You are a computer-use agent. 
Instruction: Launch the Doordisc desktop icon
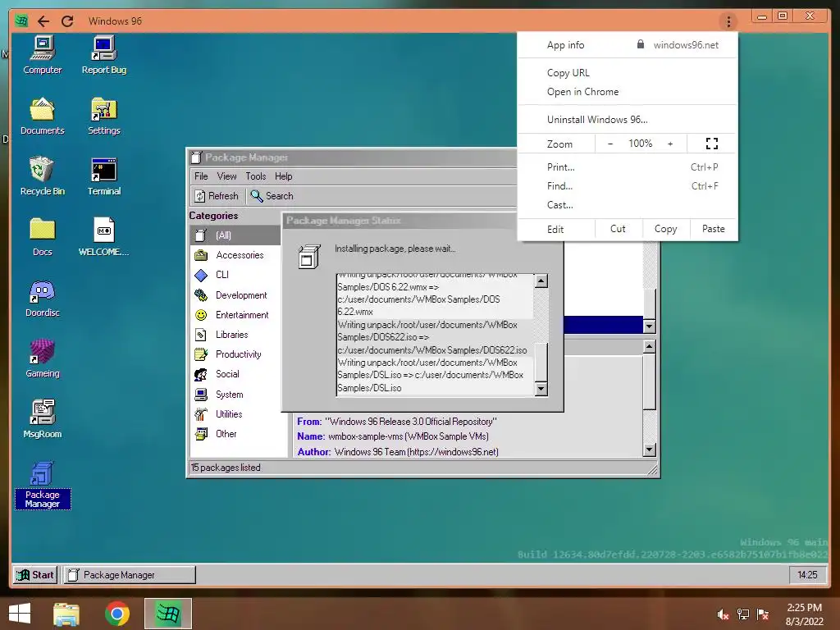tap(43, 299)
